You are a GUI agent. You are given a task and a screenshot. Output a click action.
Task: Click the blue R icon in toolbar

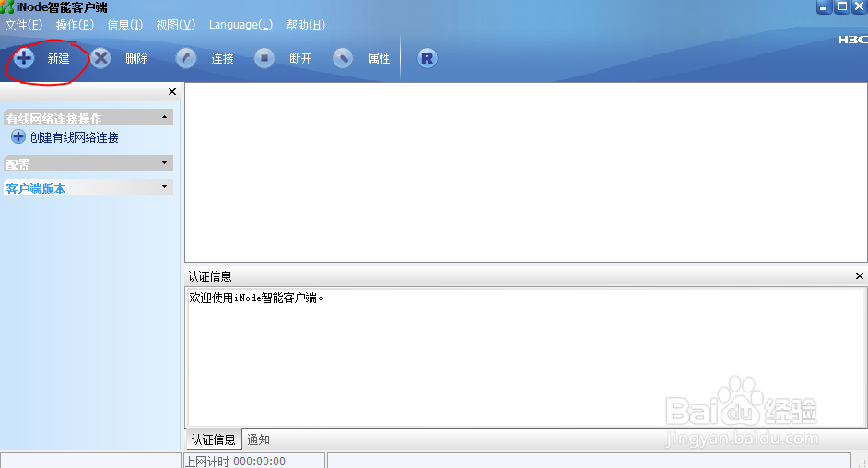tap(428, 58)
